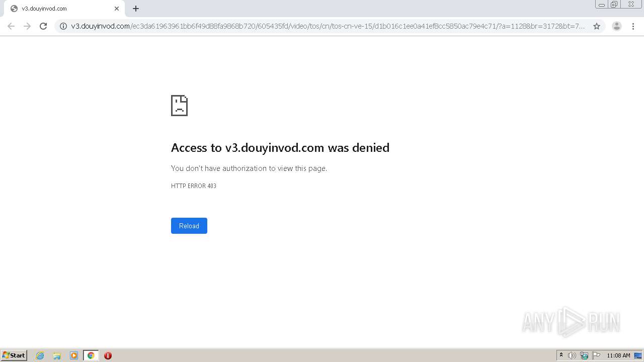Open the Chrome three-dot menu
This screenshot has height=362, width=644.
click(x=633, y=26)
